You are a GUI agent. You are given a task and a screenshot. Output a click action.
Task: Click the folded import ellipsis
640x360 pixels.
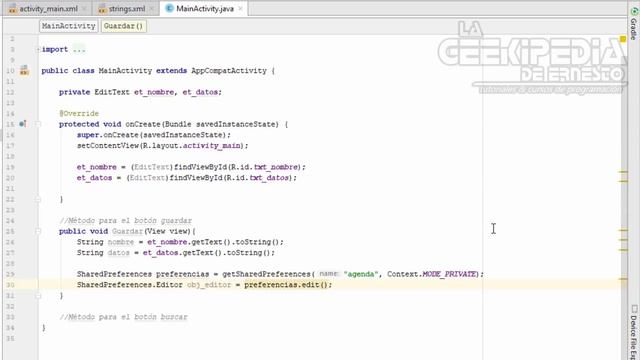coord(79,49)
